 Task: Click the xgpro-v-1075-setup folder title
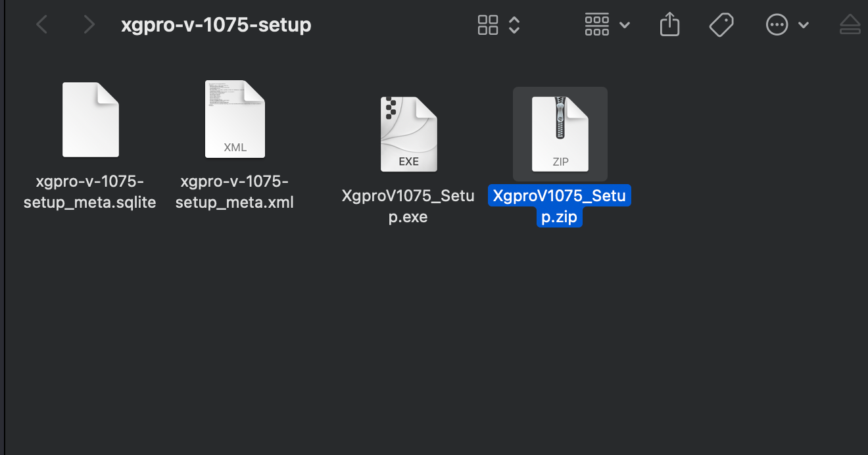tap(216, 25)
